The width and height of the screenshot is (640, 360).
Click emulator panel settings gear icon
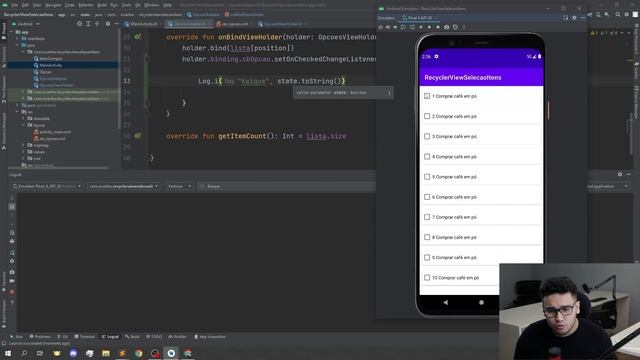pos(574,18)
